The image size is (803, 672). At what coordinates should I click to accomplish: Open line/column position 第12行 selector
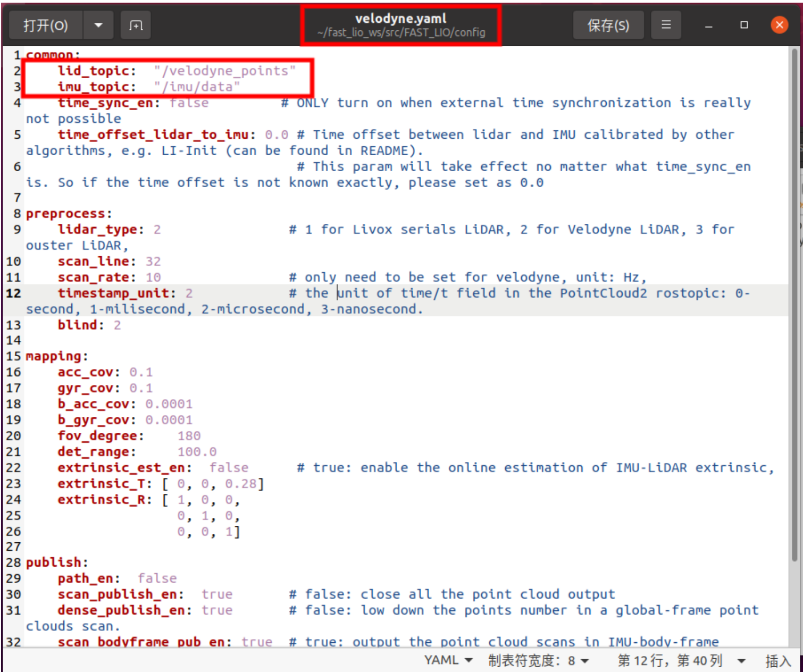coord(681,660)
